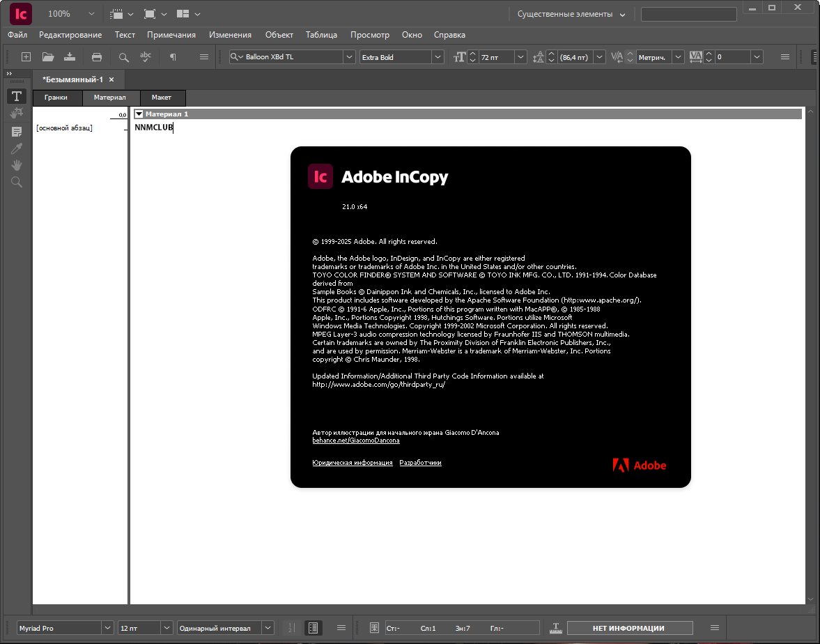Click the Adobe InCopy Ic logo top-left

(21, 14)
